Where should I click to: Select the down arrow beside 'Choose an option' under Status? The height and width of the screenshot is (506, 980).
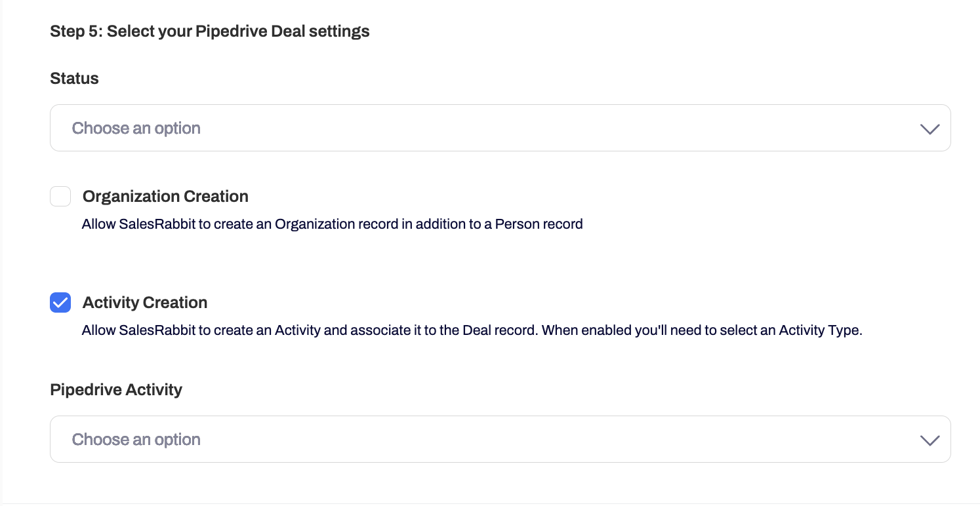[x=929, y=128]
